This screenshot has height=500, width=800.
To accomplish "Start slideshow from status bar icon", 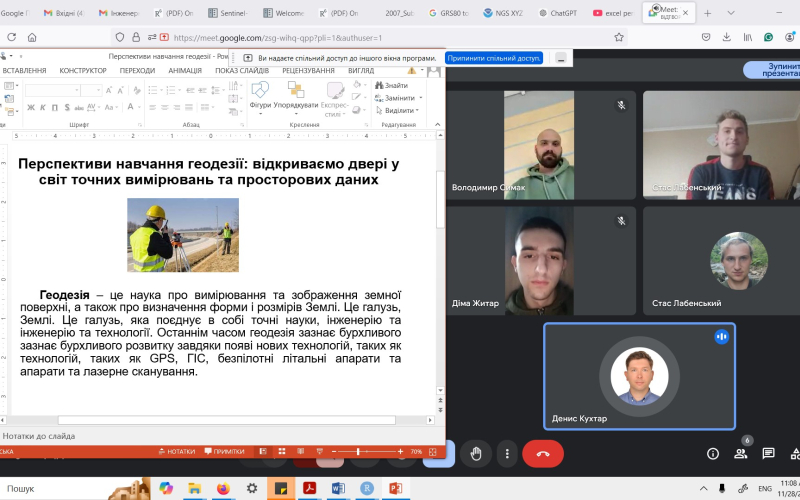I will pyautogui.click(x=319, y=452).
